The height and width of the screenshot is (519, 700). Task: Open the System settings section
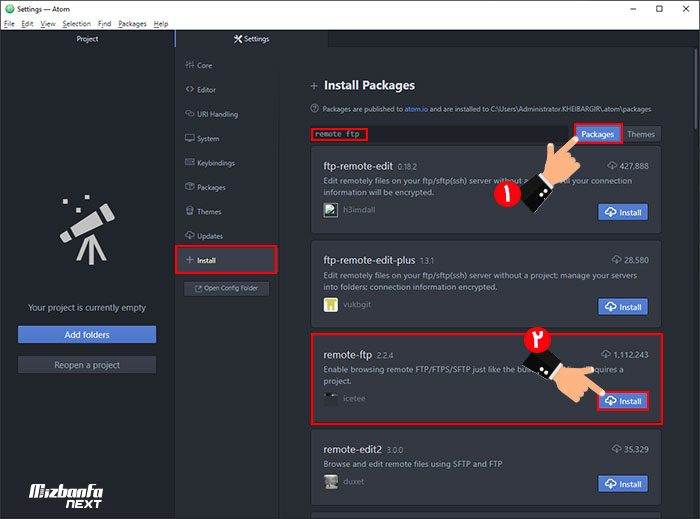pyautogui.click(x=208, y=138)
